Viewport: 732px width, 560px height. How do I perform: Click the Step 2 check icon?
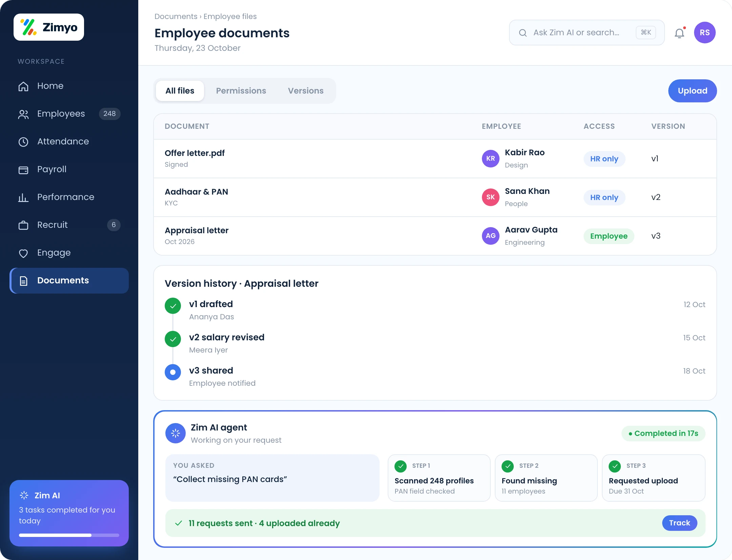click(508, 466)
